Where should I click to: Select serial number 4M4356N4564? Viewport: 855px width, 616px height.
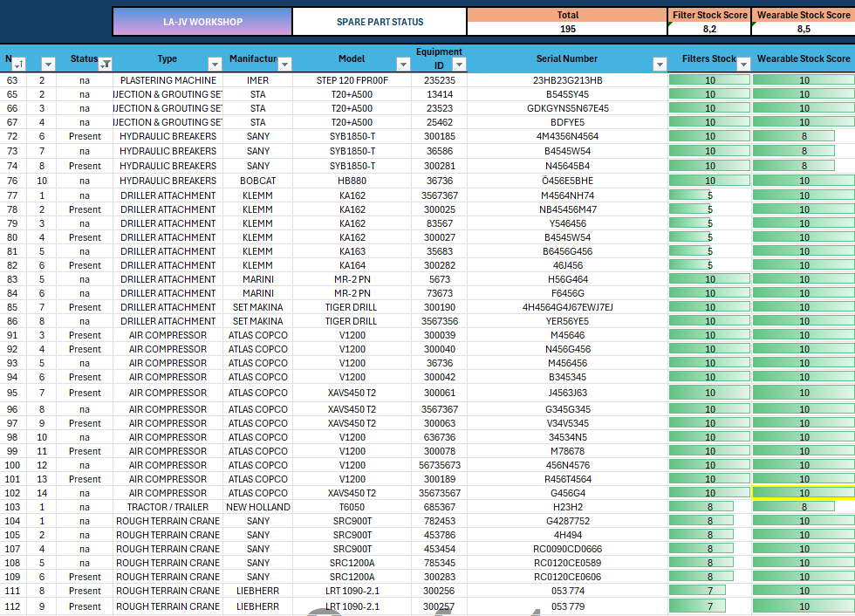tap(568, 136)
